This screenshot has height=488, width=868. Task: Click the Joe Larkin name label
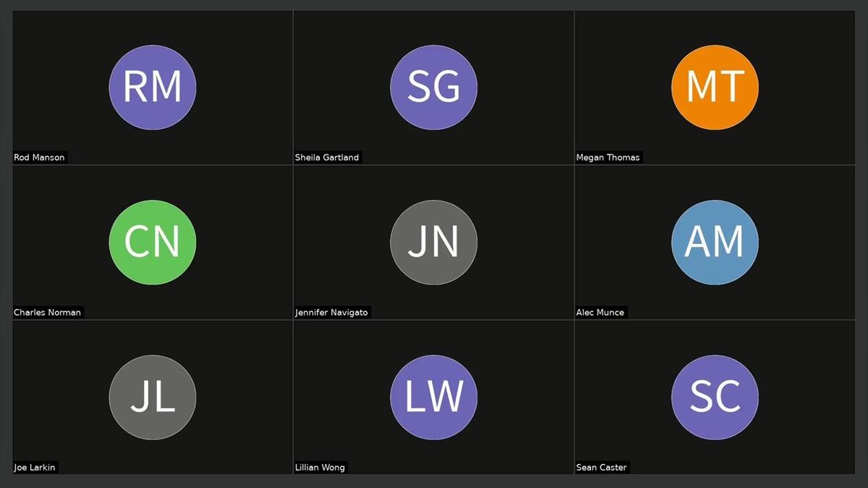(35, 468)
